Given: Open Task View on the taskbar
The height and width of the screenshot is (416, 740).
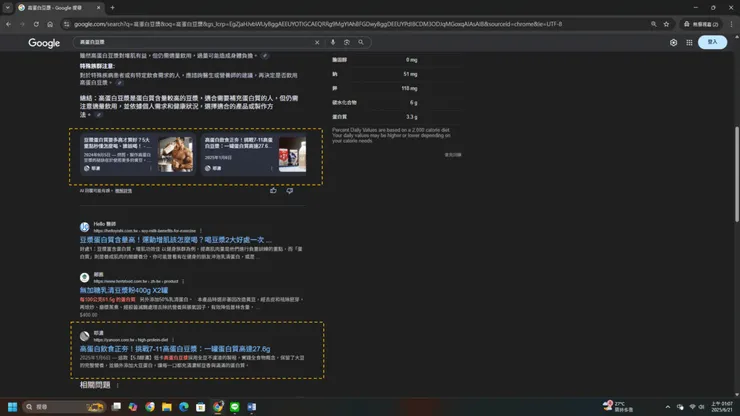Looking at the screenshot, I should (x=116, y=407).
